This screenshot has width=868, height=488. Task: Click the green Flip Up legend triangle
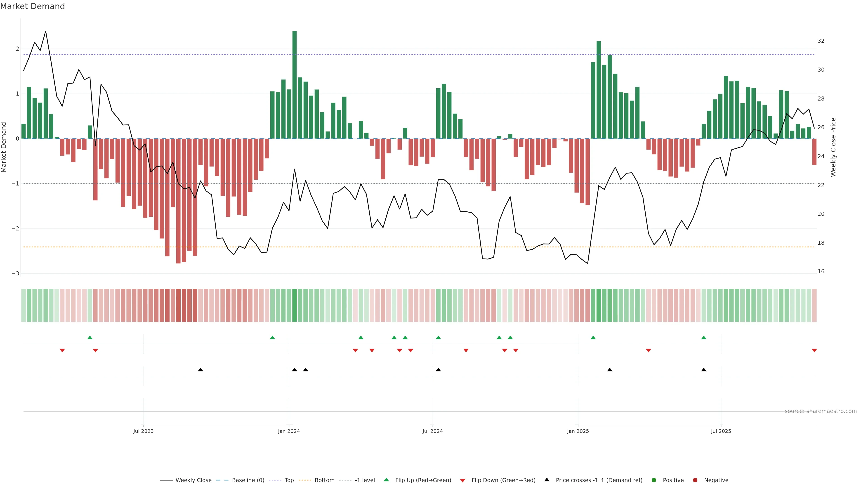386,480
